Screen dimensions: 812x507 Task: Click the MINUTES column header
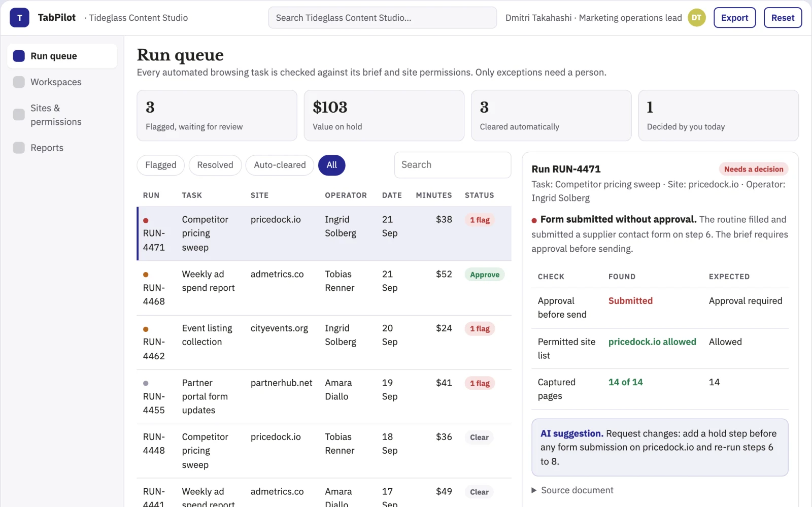coord(433,195)
